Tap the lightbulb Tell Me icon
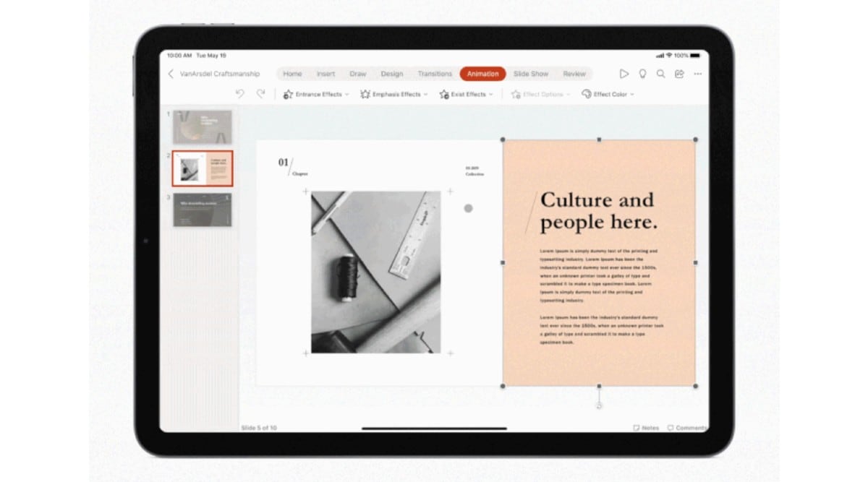Image resolution: width=868 pixels, height=482 pixels. click(x=642, y=74)
